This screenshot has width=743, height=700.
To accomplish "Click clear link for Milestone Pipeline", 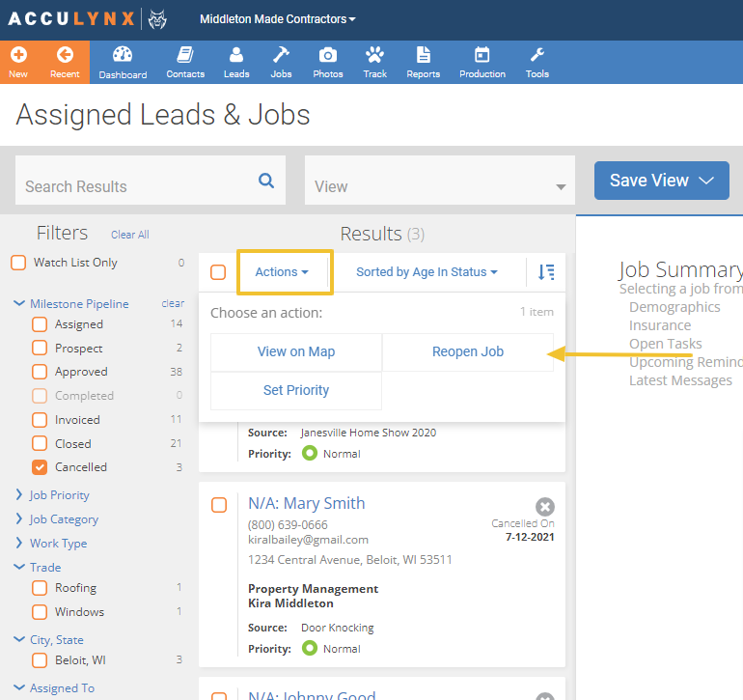I will coord(173,303).
